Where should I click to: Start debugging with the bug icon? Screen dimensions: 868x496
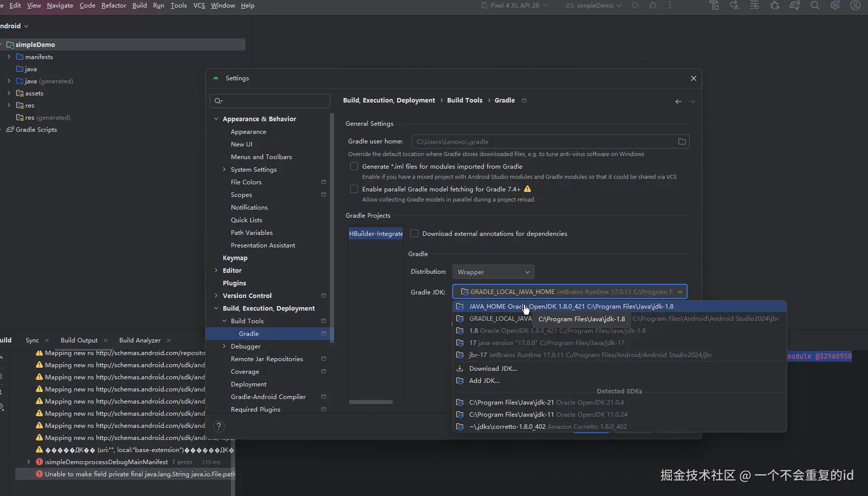tap(653, 6)
